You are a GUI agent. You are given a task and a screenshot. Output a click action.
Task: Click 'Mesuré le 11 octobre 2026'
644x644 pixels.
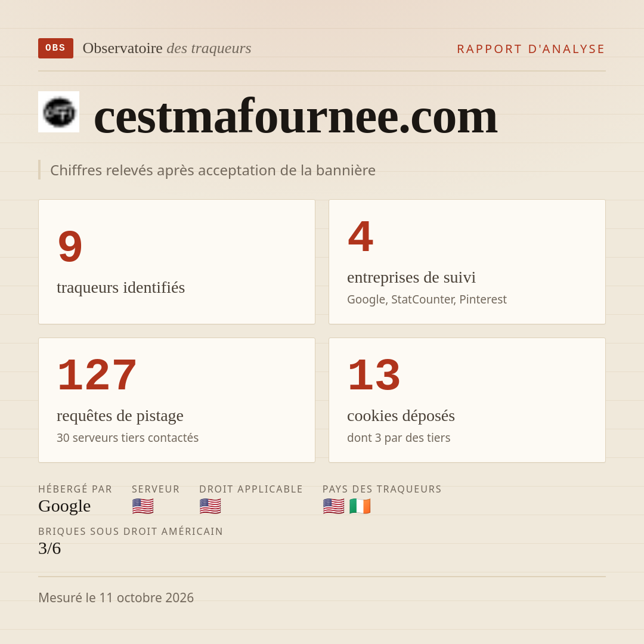(116, 597)
